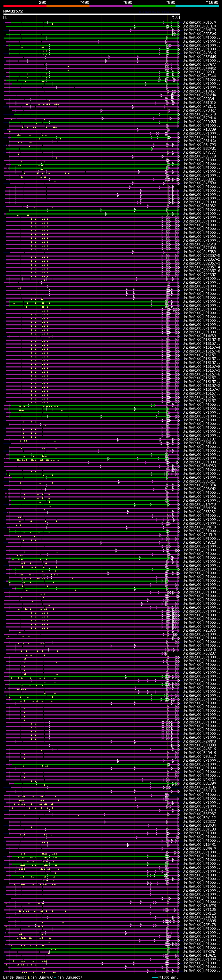Open hit UniRef100_Q4WAX2
The image size is (222, 980).
coord(199,68)
